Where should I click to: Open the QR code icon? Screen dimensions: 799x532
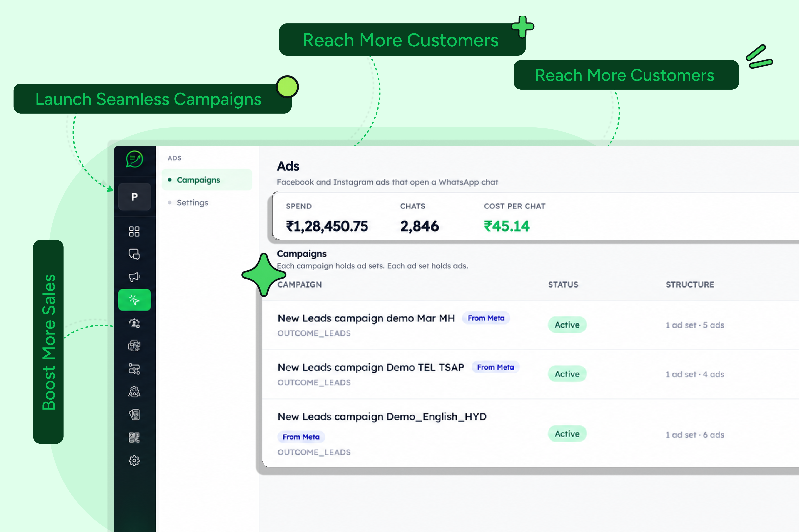pos(134,438)
